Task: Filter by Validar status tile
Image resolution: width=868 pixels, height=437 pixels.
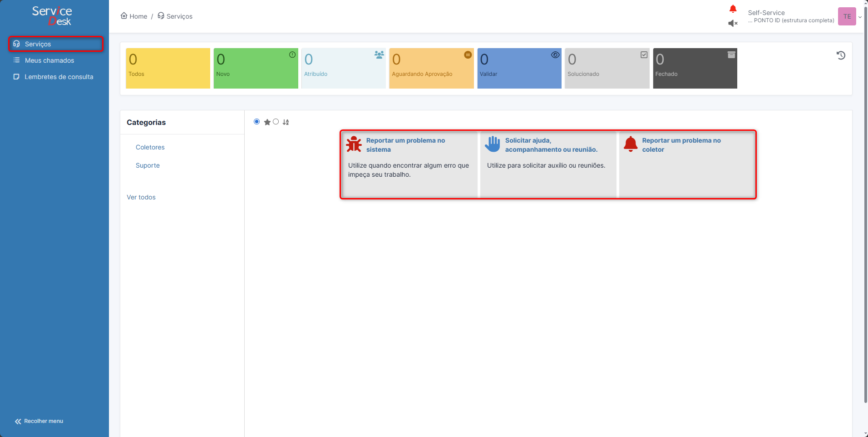Action: [519, 68]
